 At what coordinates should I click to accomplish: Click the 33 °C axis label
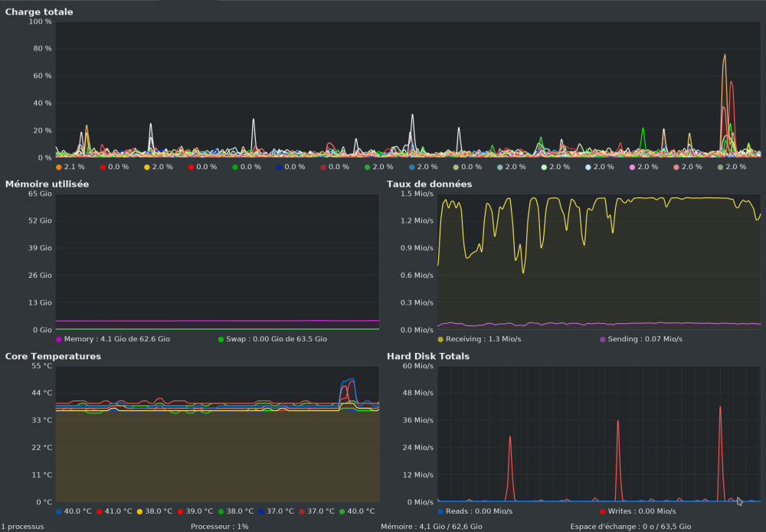(x=41, y=420)
